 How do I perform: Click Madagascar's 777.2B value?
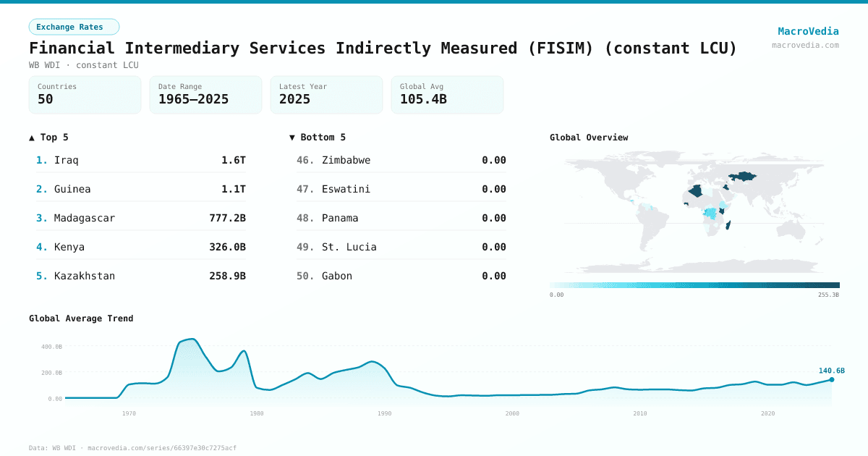pyautogui.click(x=227, y=218)
